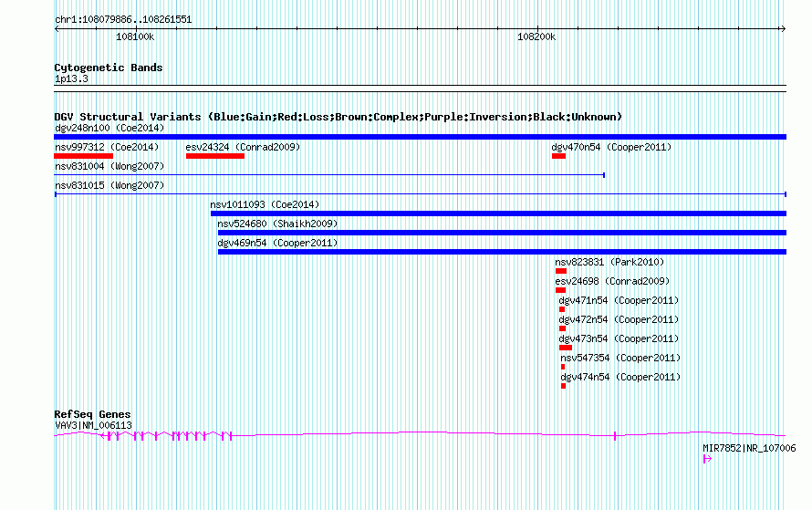812x510 pixels.
Task: Open nsv524680 (Shaikh2009) variant label
Action: 277,224
